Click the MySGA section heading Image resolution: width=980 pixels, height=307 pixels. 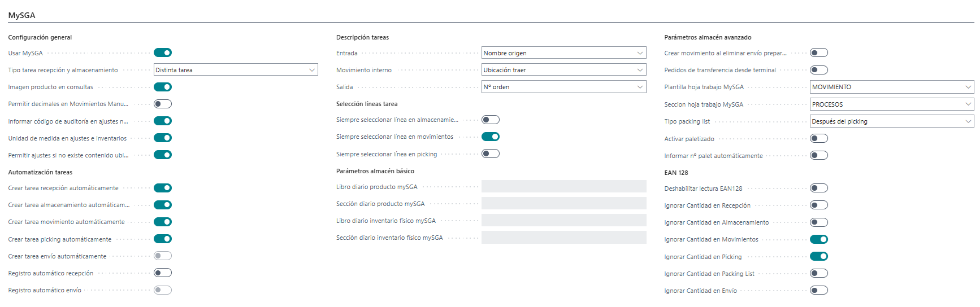(x=21, y=15)
